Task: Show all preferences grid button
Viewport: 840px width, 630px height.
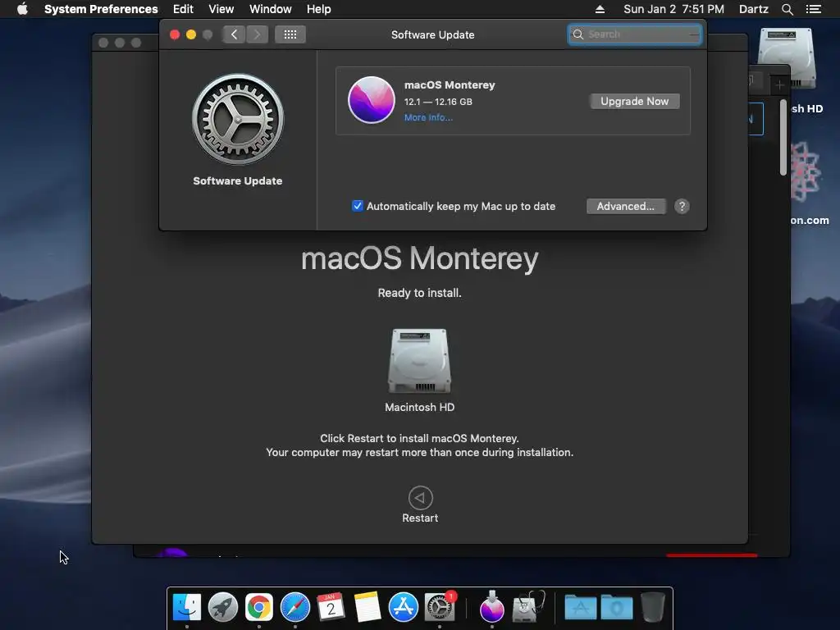Action: tap(290, 34)
